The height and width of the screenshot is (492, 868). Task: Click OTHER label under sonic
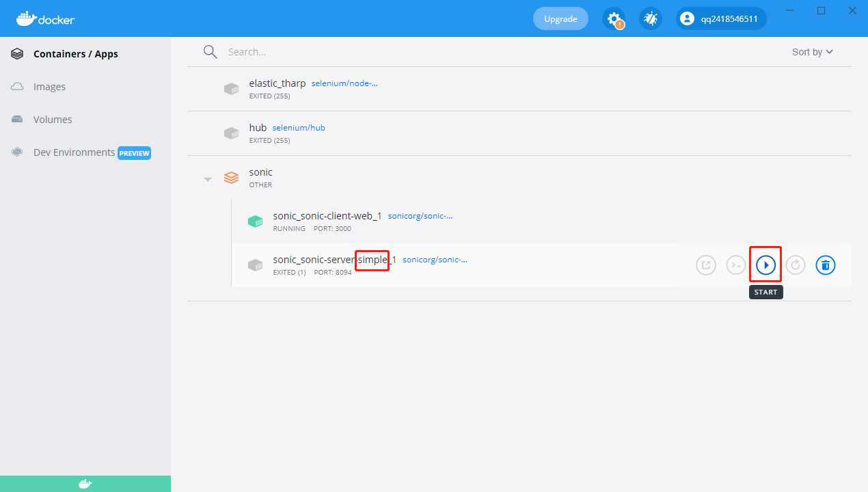[260, 185]
